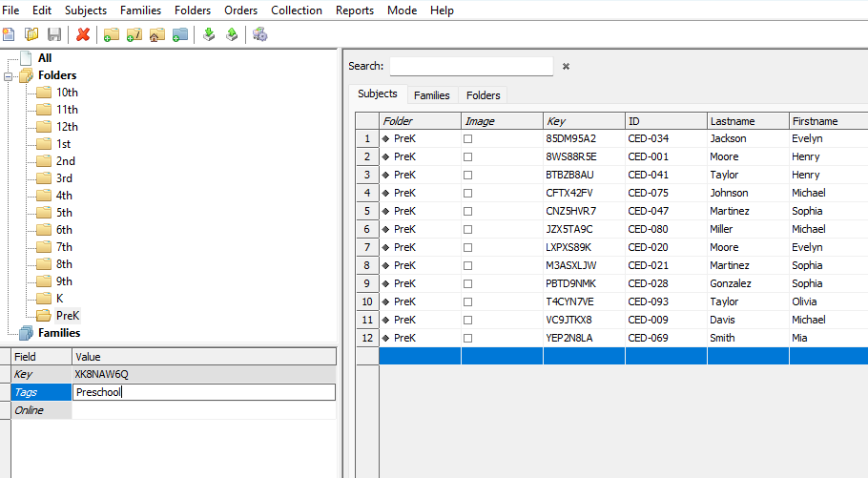Click the blue folder with plus icon
The width and height of the screenshot is (868, 478).
tap(180, 34)
